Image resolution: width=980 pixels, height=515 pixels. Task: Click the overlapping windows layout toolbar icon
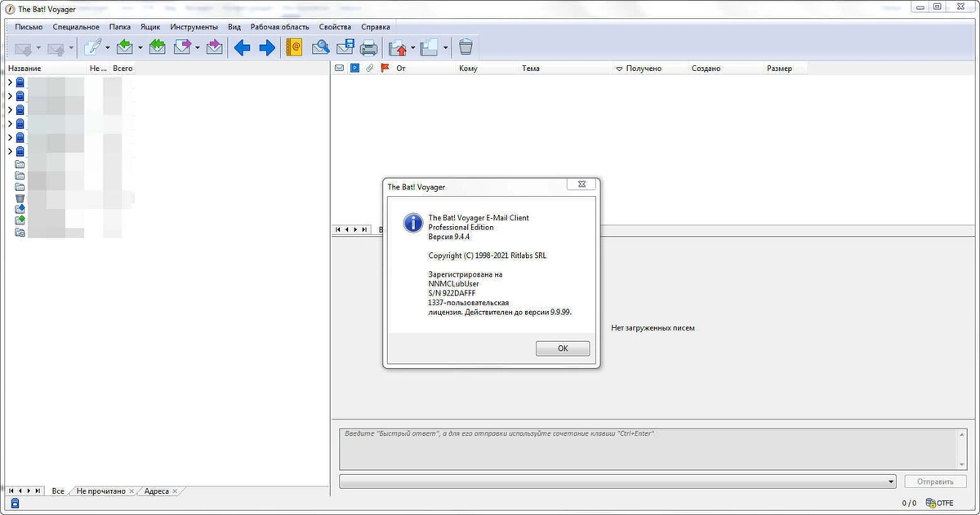pyautogui.click(x=430, y=47)
